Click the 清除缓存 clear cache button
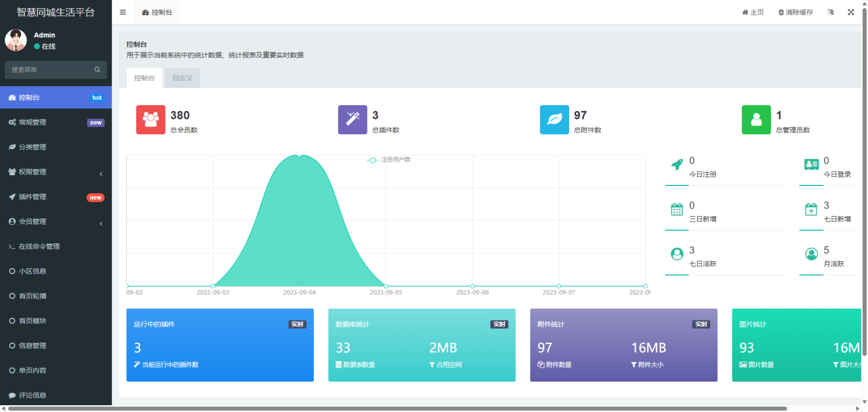This screenshot has height=412, width=868. click(x=796, y=12)
